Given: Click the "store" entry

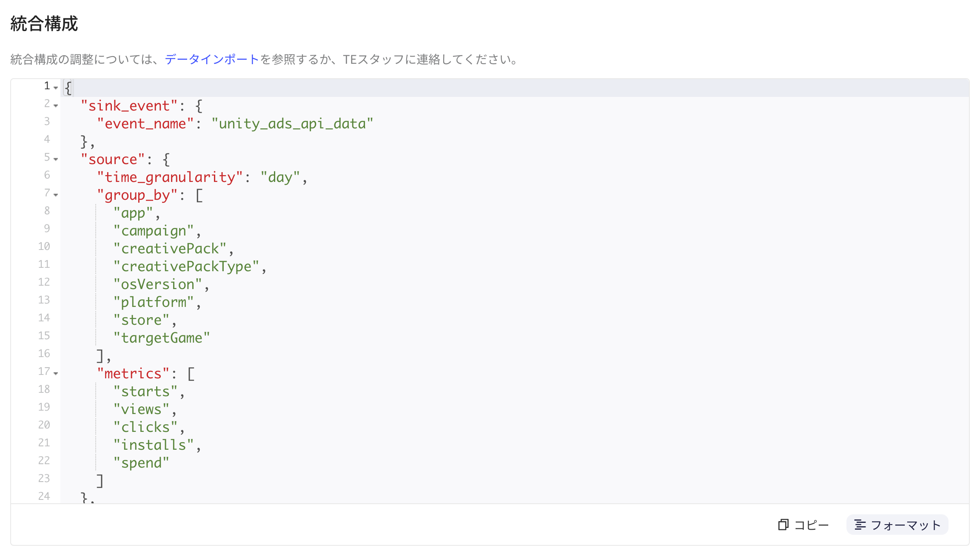Looking at the screenshot, I should 141,320.
